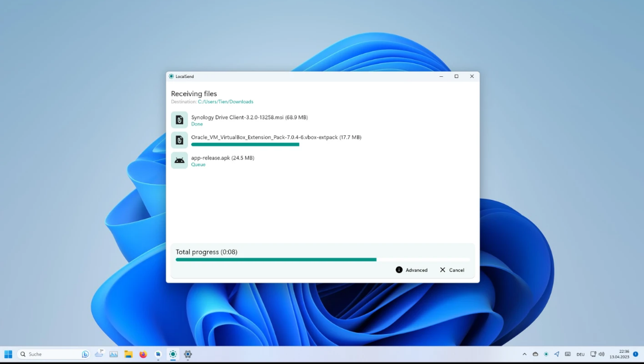Screen dimensions: 644x364
Task: Click the network status tray icon
Action: point(593,354)
